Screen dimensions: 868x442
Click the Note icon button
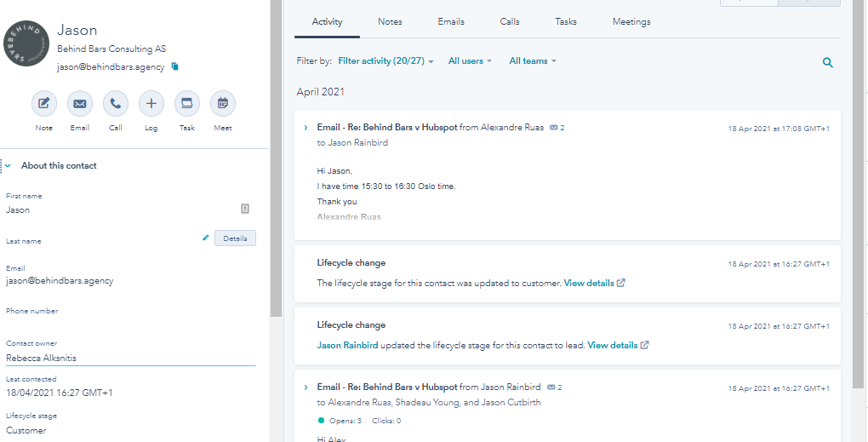[x=44, y=104]
